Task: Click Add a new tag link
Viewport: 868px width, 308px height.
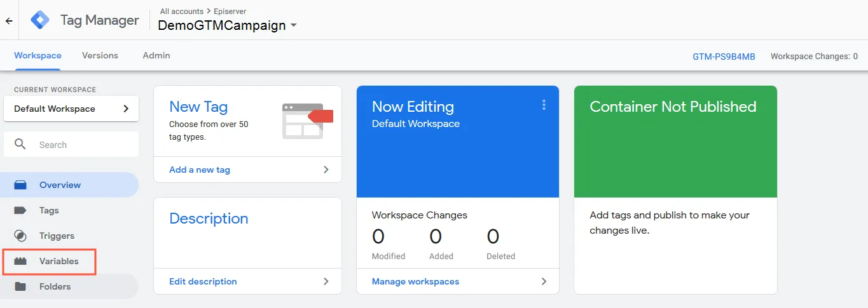Action: coord(200,170)
